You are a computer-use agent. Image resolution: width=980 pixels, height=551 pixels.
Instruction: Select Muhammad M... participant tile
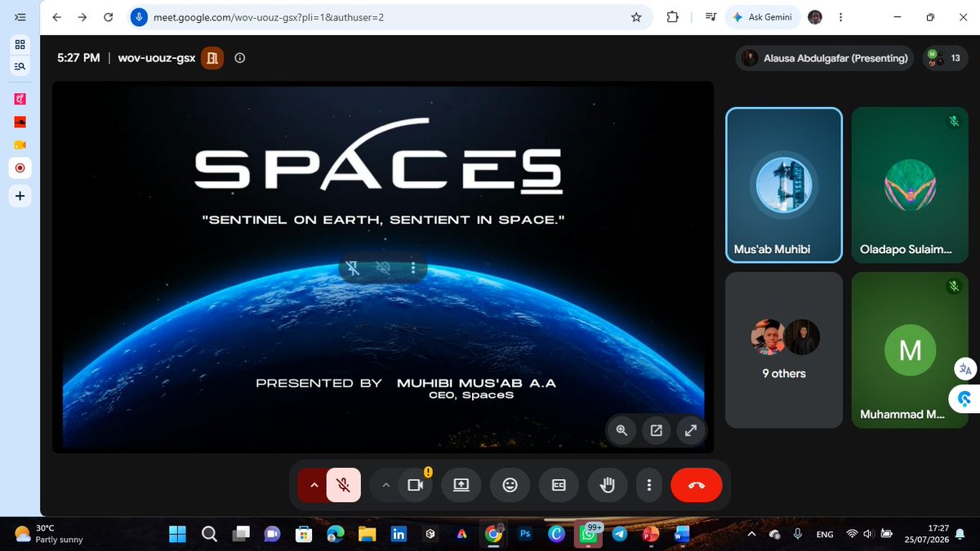click(x=911, y=350)
